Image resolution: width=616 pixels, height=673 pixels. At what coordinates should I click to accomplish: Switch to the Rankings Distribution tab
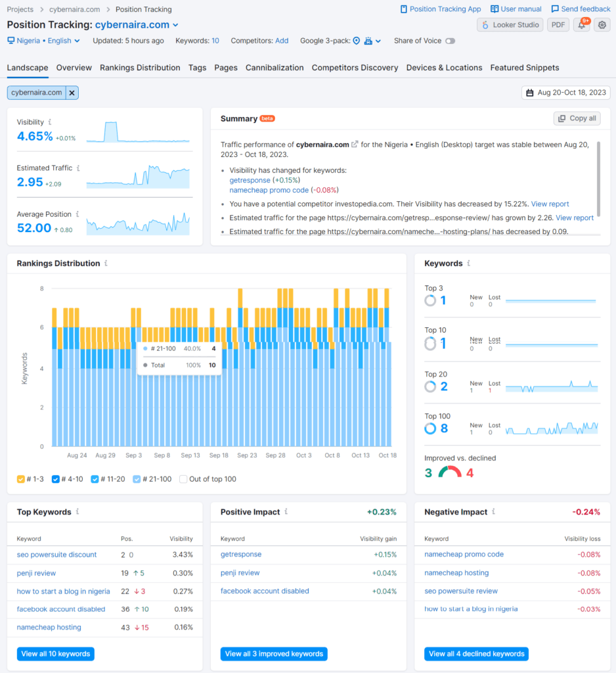140,68
